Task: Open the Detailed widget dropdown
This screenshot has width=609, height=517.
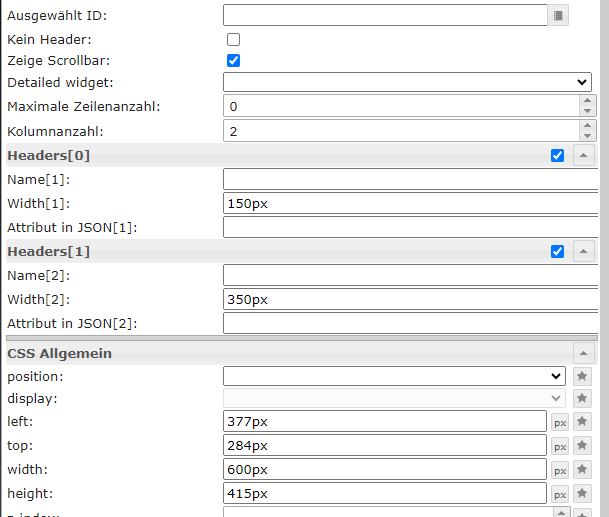Action: click(x=407, y=82)
